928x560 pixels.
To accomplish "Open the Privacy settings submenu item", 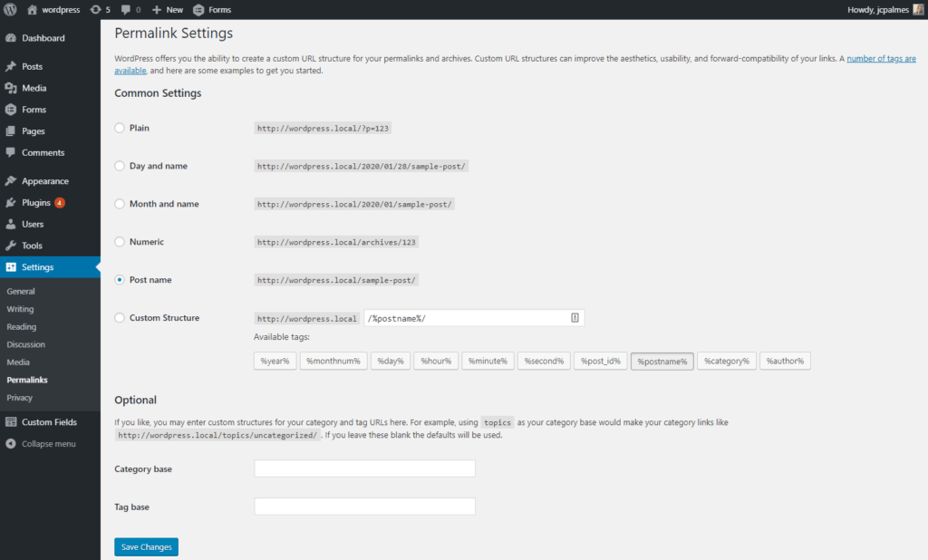I will 20,398.
